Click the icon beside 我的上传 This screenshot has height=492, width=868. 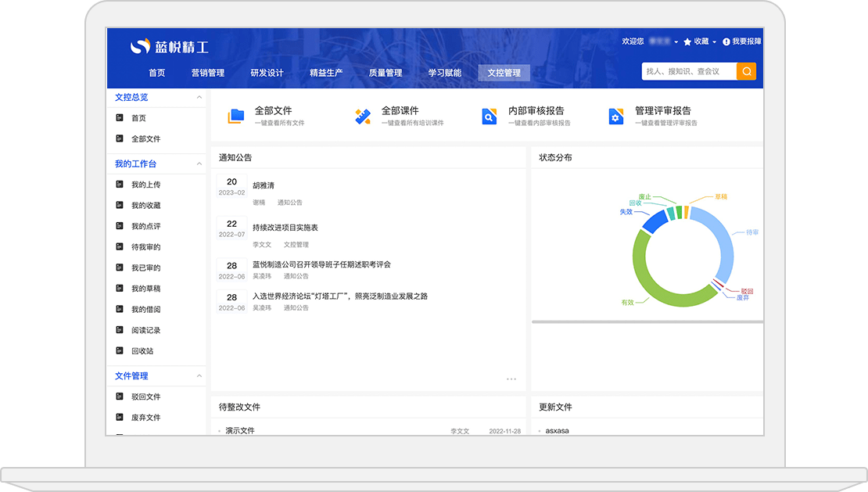[x=120, y=185]
